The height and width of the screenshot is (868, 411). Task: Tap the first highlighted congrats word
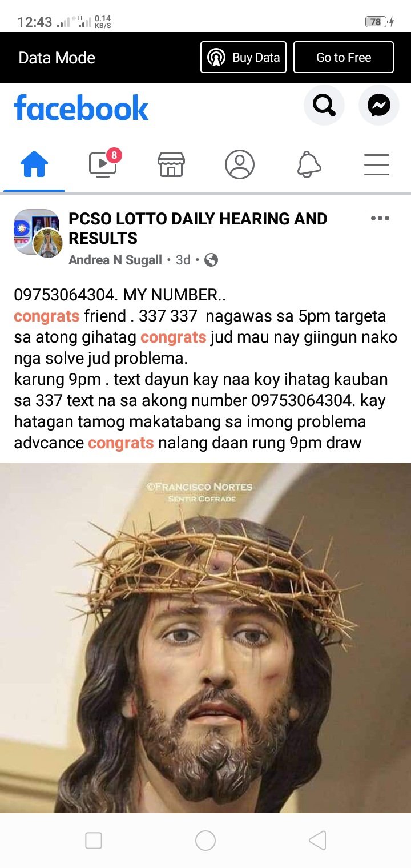click(x=47, y=316)
